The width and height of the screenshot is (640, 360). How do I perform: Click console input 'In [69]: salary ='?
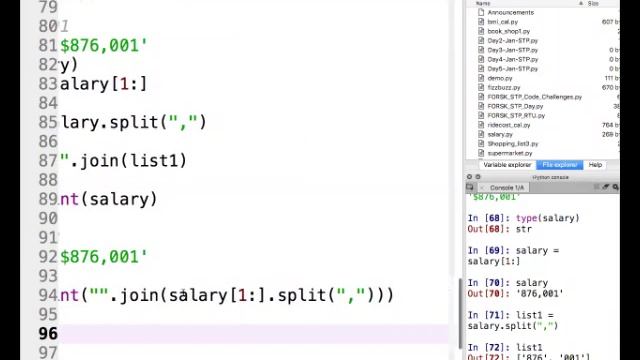point(513,250)
